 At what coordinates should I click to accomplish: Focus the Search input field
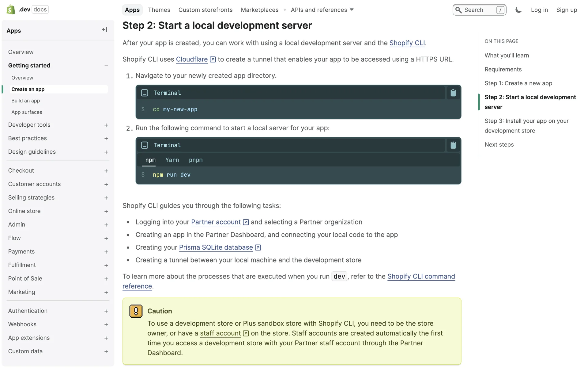479,10
